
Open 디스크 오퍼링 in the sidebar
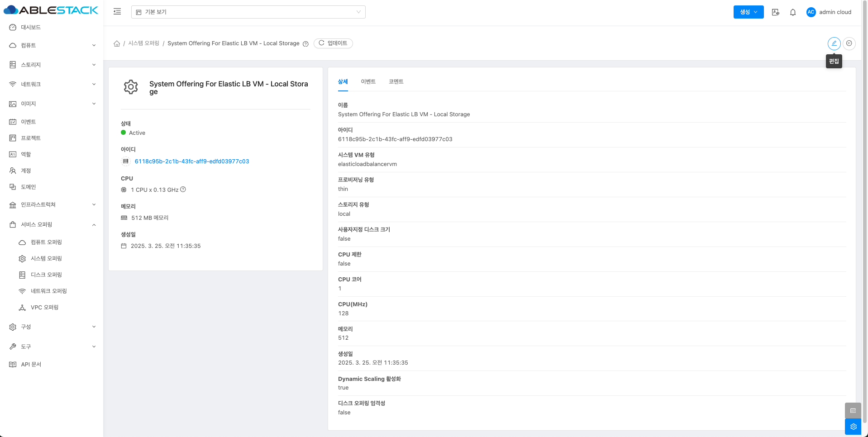click(46, 275)
